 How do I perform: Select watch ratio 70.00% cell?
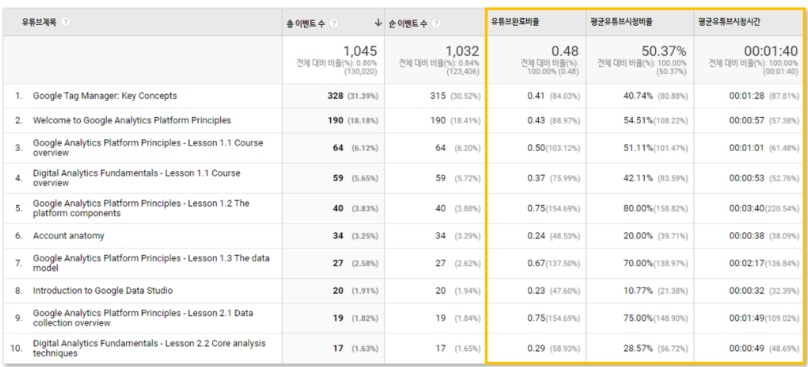click(638, 263)
